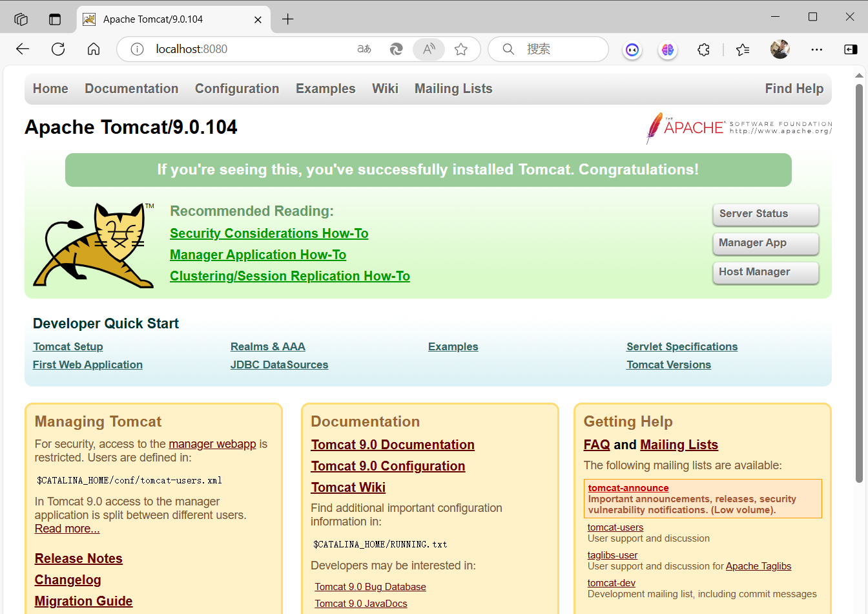This screenshot has width=868, height=614.
Task: Open the Settings and more ellipsis menu
Action: coord(817,50)
